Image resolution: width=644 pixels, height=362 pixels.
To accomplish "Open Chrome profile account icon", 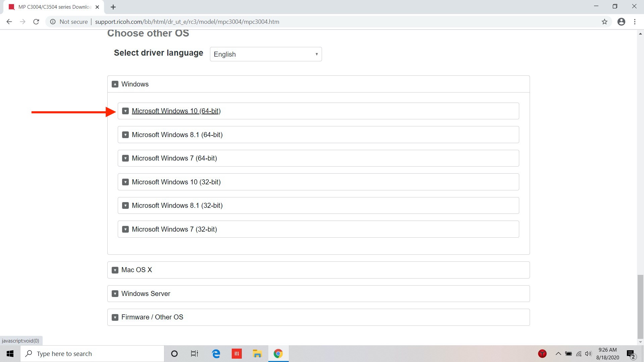I will point(621,22).
